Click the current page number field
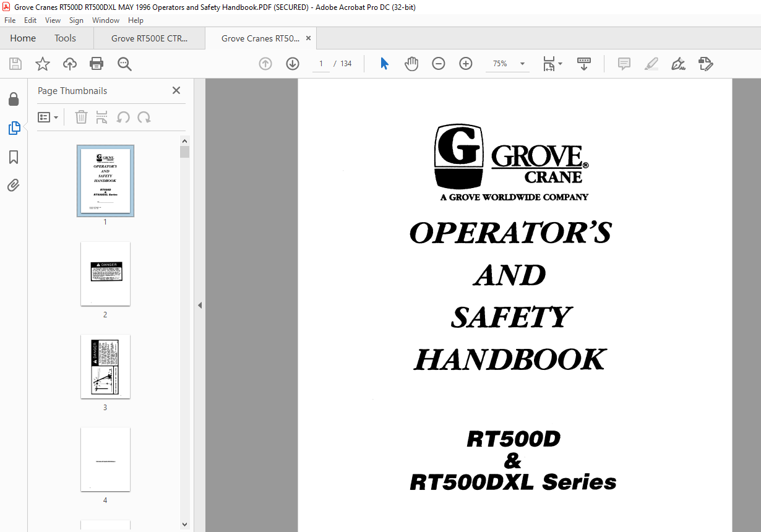 (x=321, y=64)
